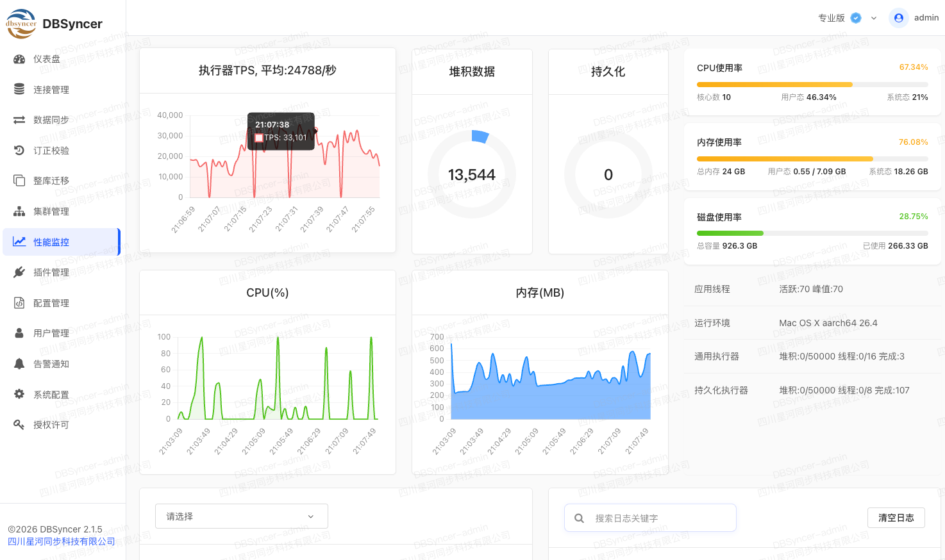Click the dashboard gauge icon in the sidebar
945x560 pixels.
[19, 59]
